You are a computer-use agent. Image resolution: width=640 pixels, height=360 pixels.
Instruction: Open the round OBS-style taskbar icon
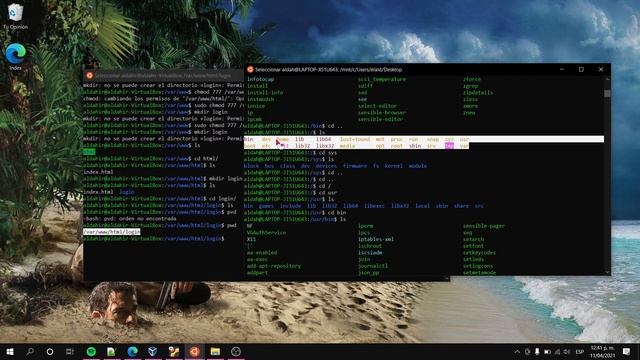pyautogui.click(x=236, y=351)
